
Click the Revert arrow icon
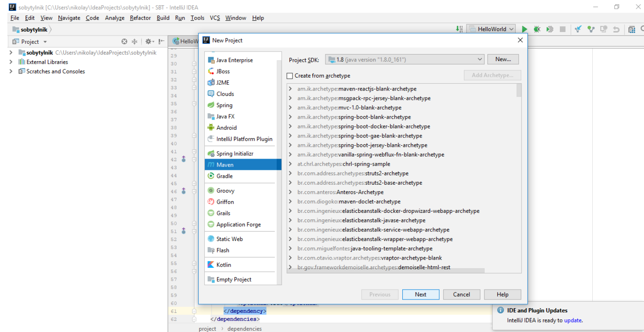(x=616, y=29)
